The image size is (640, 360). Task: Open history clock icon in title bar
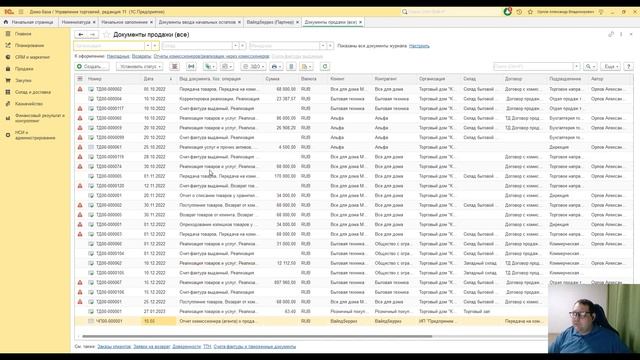point(519,12)
